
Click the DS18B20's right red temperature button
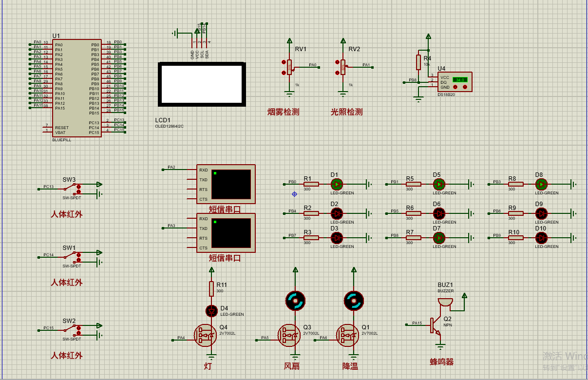[465, 87]
